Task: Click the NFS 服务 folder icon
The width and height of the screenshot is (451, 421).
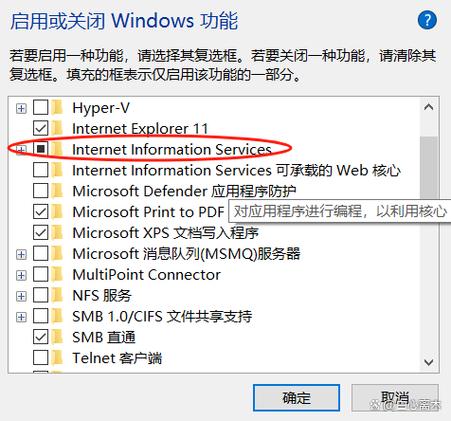Action: pyautogui.click(x=58, y=295)
